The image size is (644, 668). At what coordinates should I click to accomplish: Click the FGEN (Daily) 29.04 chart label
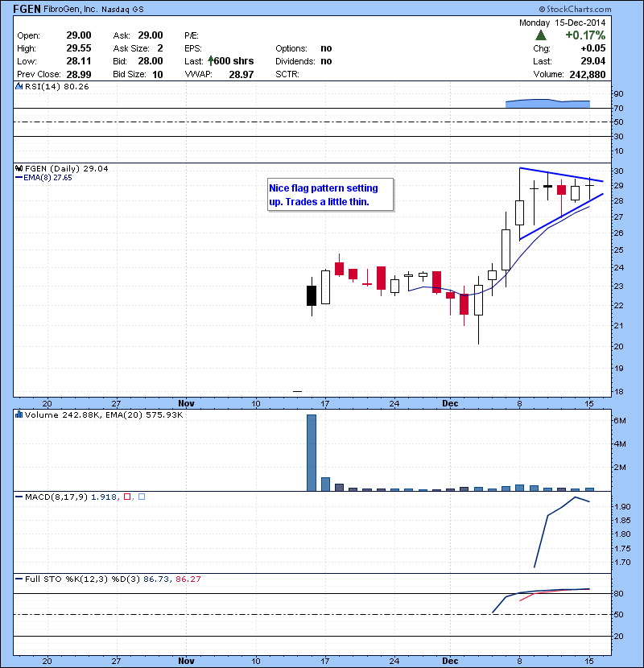click(x=67, y=168)
